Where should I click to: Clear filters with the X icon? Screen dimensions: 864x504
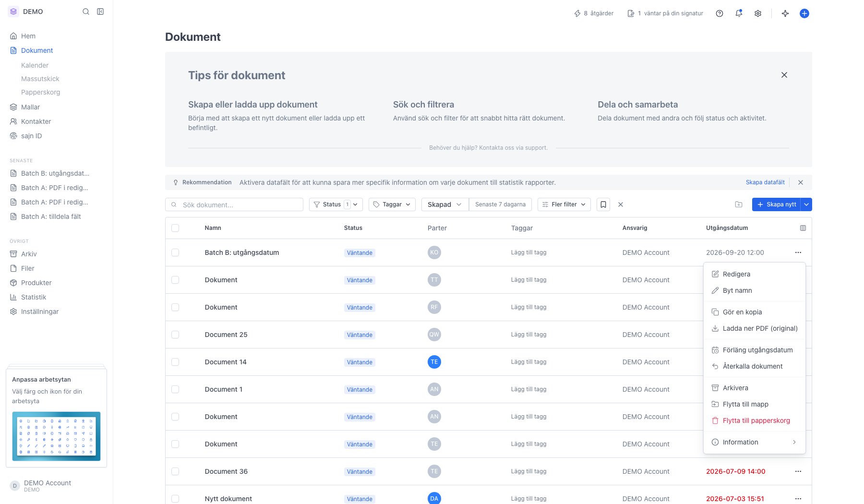621,204
